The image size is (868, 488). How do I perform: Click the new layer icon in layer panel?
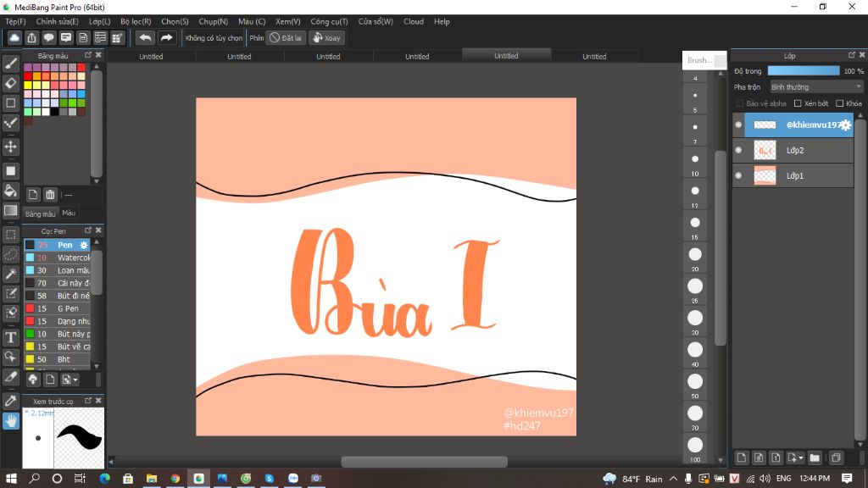coord(742,457)
